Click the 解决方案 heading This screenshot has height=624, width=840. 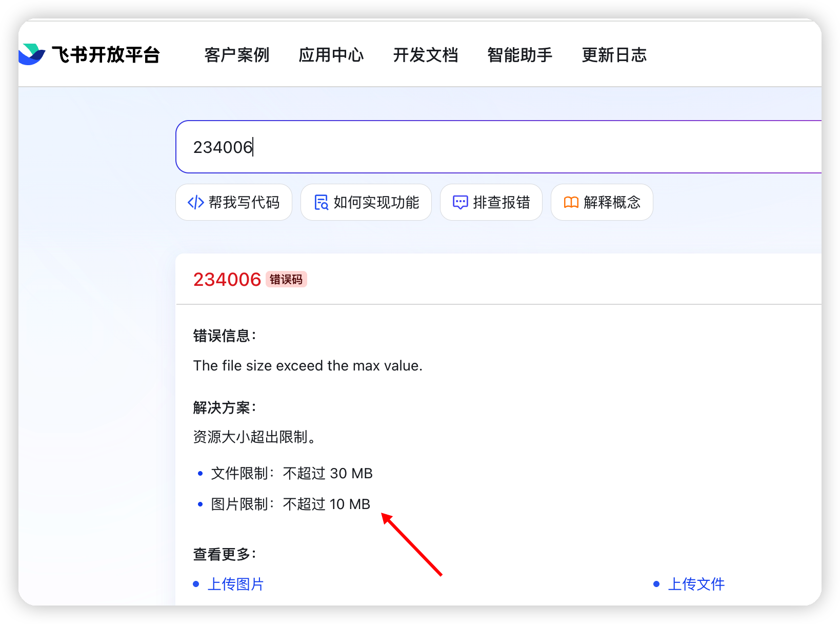coord(225,407)
